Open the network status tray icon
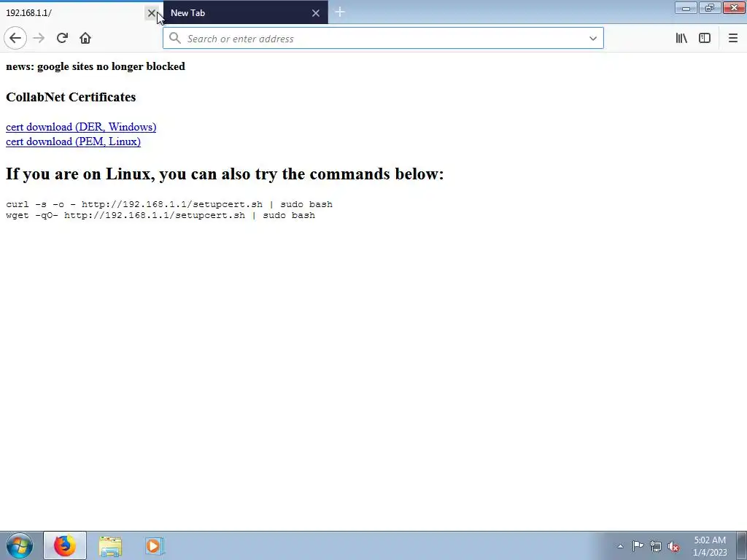 click(656, 546)
